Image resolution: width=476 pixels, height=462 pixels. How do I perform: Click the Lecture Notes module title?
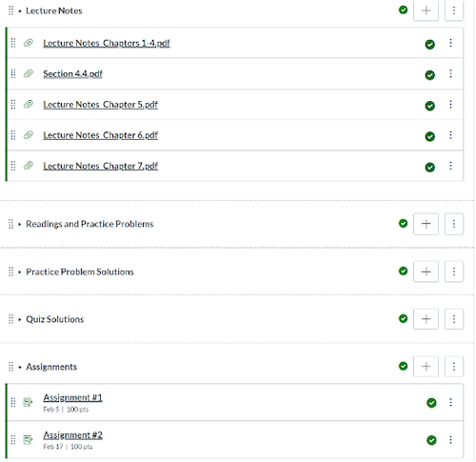point(54,10)
